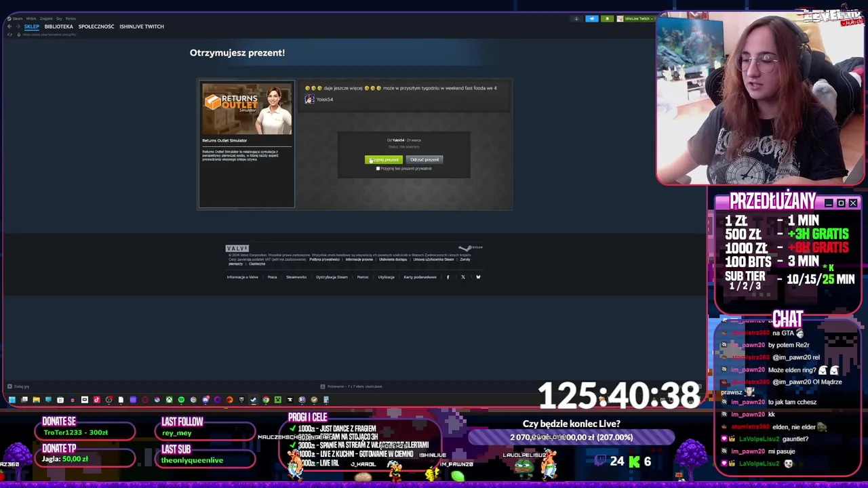Decline the gift via Odrzuć prezent button
Image resolution: width=868 pixels, height=488 pixels.
click(x=425, y=160)
